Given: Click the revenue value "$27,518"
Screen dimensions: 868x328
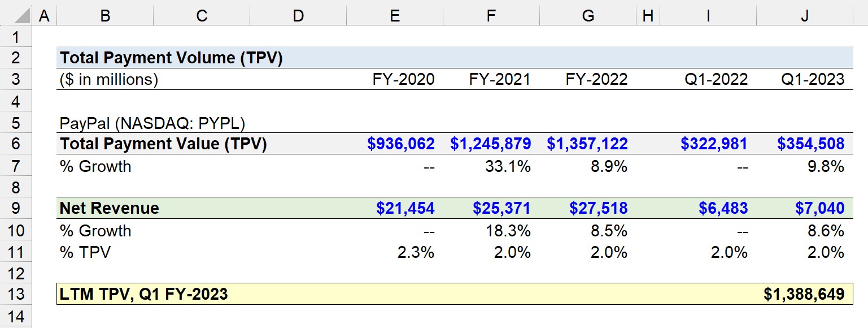Looking at the screenshot, I should click(x=599, y=208).
